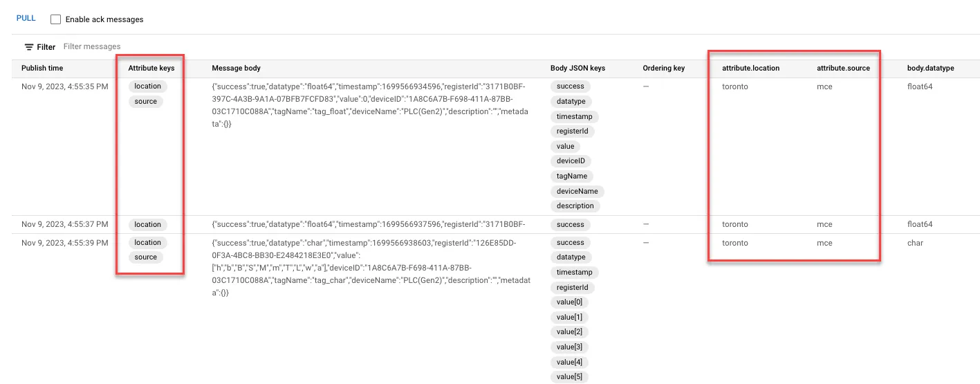Click the value JSON key chip
Image resolution: width=980 pixels, height=384 pixels.
click(x=566, y=146)
